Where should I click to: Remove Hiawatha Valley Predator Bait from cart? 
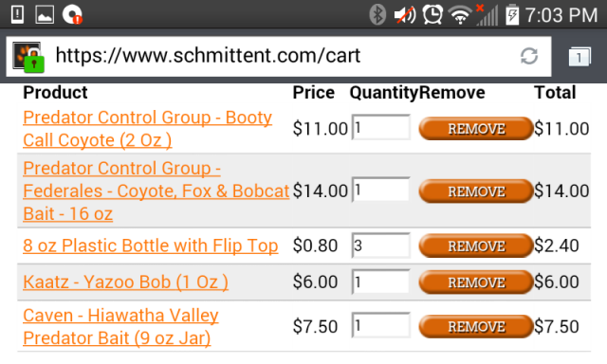pos(476,326)
